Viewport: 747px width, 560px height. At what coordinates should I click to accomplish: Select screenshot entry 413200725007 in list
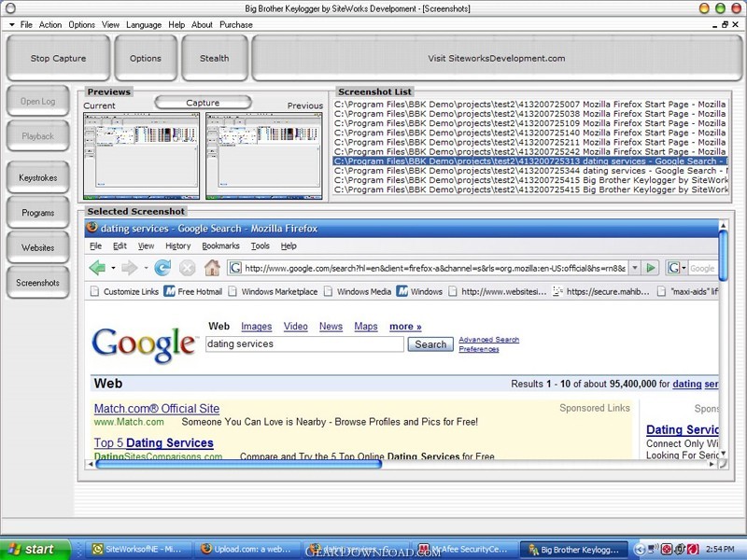click(x=529, y=105)
